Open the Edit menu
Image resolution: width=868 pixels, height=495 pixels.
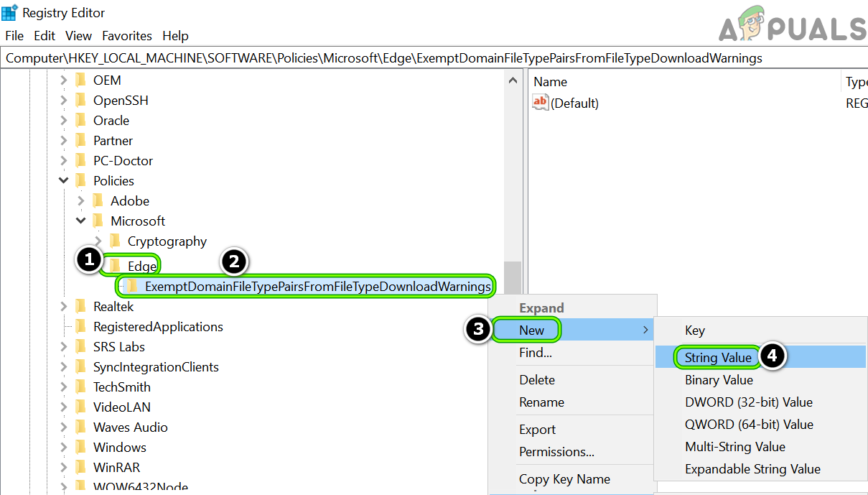coord(45,35)
